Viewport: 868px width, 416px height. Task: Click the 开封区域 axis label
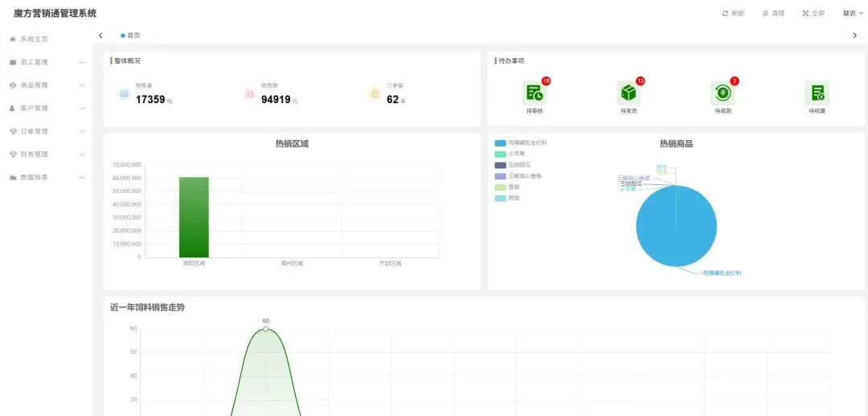[391, 264]
